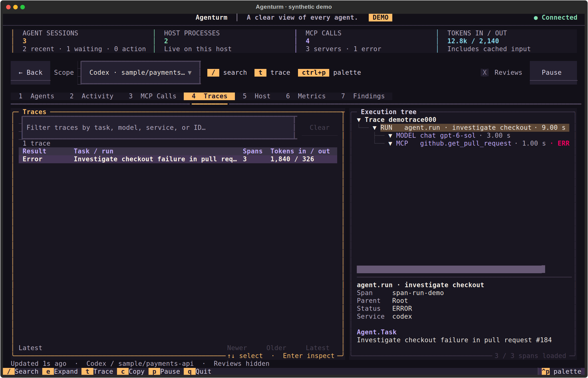Switch to the Agents tab
Image resolution: width=588 pixels, height=378 pixels.
pyautogui.click(x=36, y=96)
